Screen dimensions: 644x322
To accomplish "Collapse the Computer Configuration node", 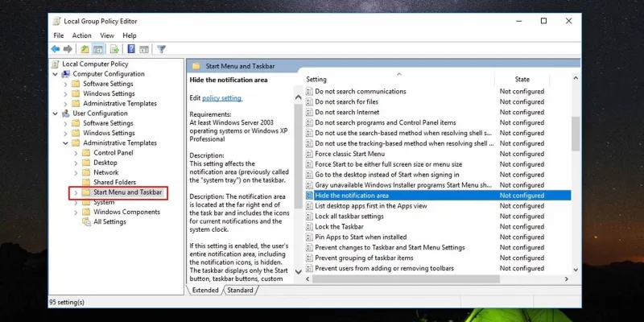I will tap(55, 74).
